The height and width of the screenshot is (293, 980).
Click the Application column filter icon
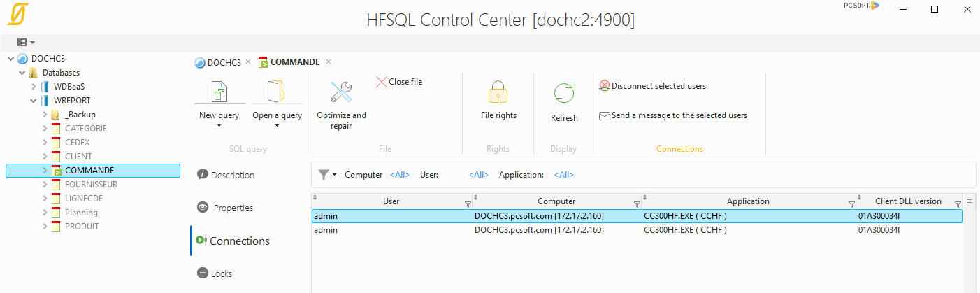coord(851,204)
